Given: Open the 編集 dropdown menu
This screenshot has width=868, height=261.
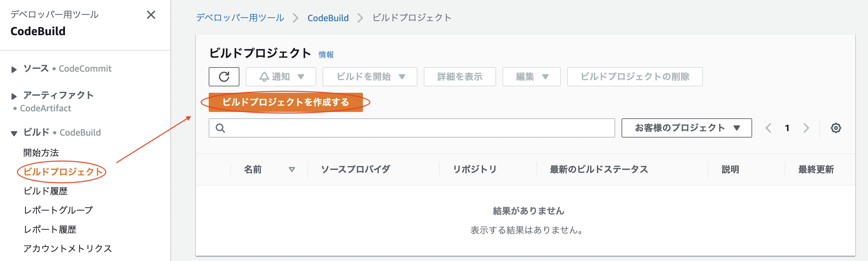Looking at the screenshot, I should point(531,76).
